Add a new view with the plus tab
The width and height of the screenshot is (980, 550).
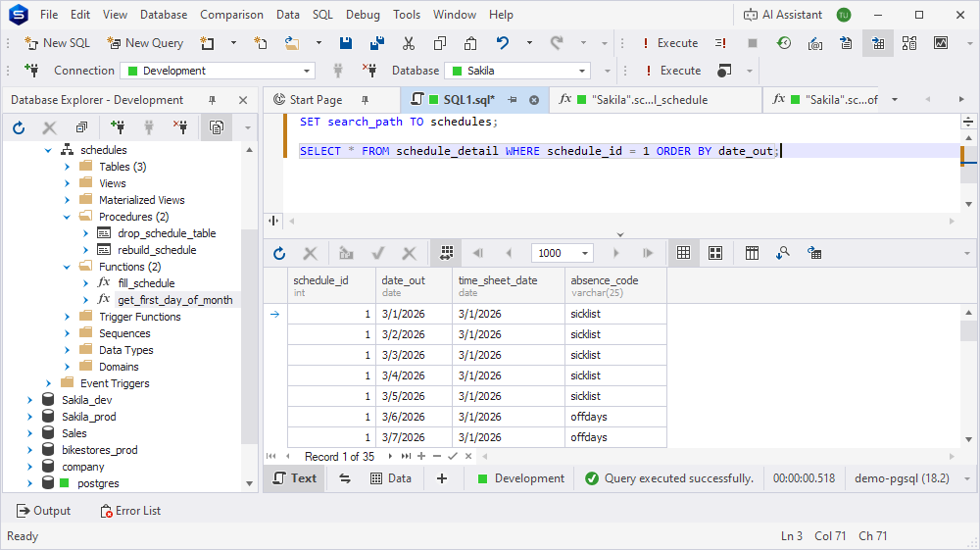click(x=442, y=478)
